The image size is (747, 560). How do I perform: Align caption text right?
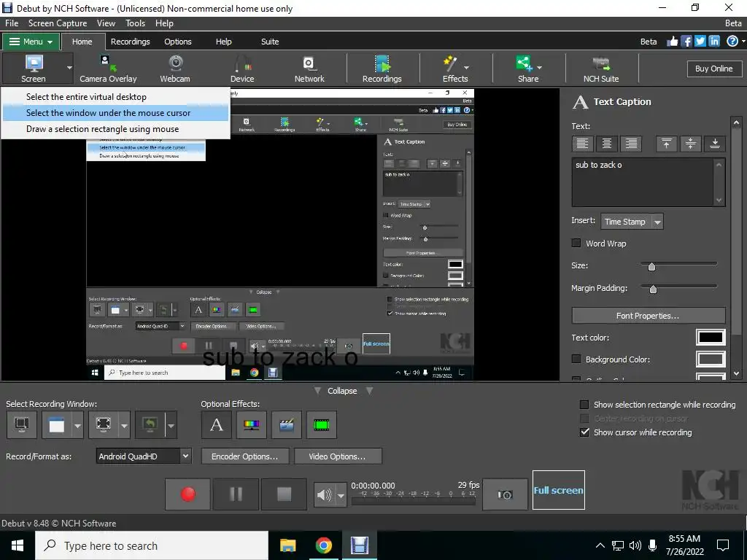point(631,144)
